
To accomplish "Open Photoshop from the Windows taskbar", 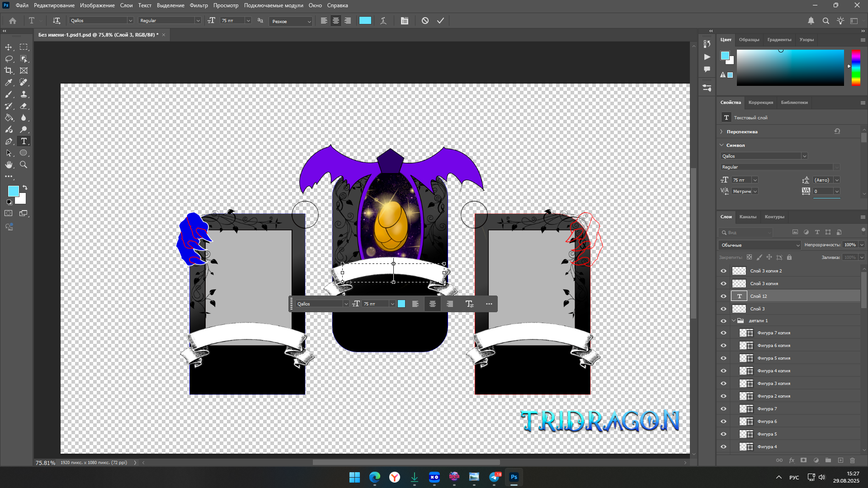I will pos(514,477).
